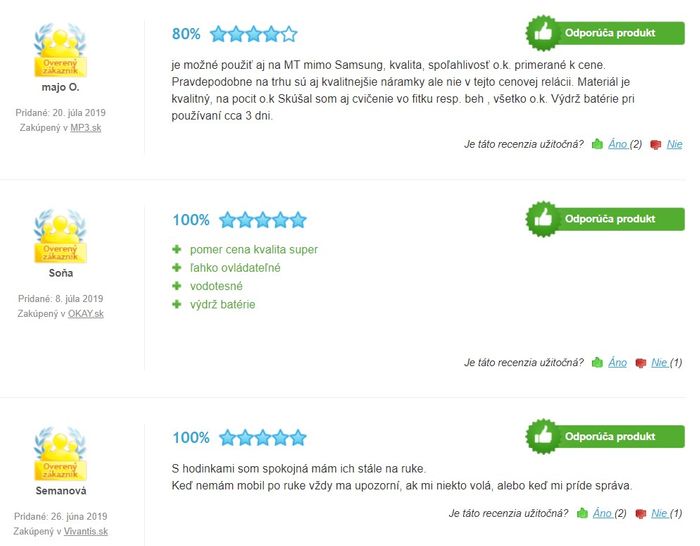This screenshot has width=700, height=546.
Task: Click red thumbs-down icon in Semanová review
Action: coord(641,514)
